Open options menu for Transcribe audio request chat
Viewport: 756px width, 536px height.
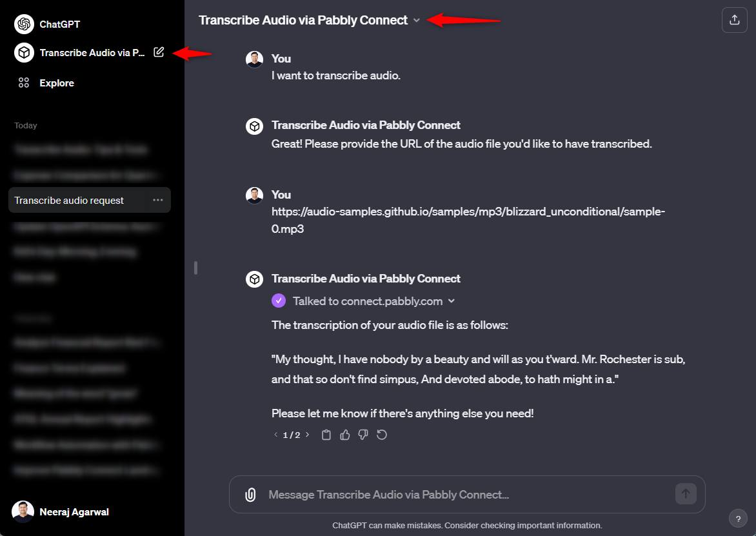157,200
